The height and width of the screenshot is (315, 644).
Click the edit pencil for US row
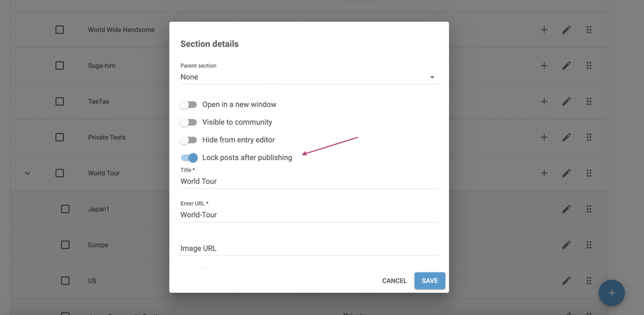click(x=566, y=281)
